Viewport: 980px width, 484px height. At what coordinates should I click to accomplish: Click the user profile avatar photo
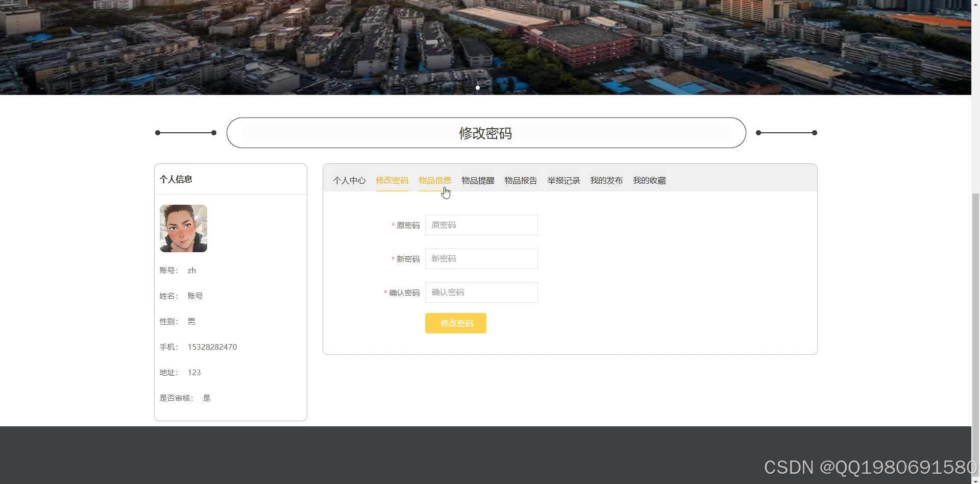(x=183, y=228)
